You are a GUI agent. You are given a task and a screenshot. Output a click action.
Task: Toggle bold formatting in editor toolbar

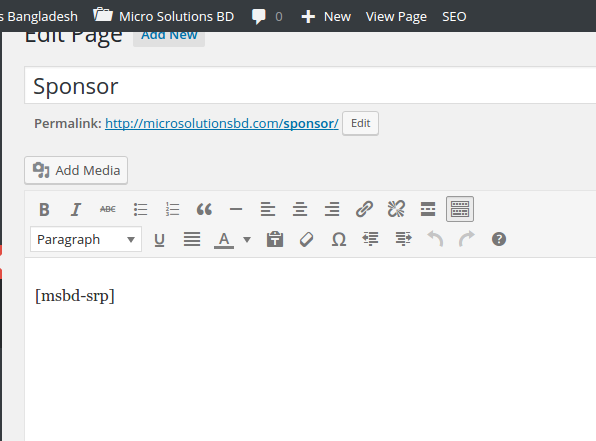(44, 209)
